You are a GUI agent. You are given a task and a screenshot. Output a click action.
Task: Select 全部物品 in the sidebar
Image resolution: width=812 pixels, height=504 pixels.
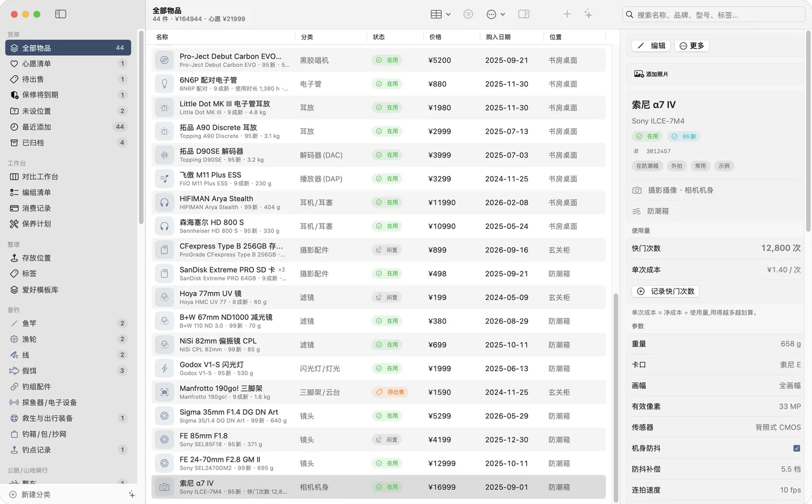tap(68, 48)
